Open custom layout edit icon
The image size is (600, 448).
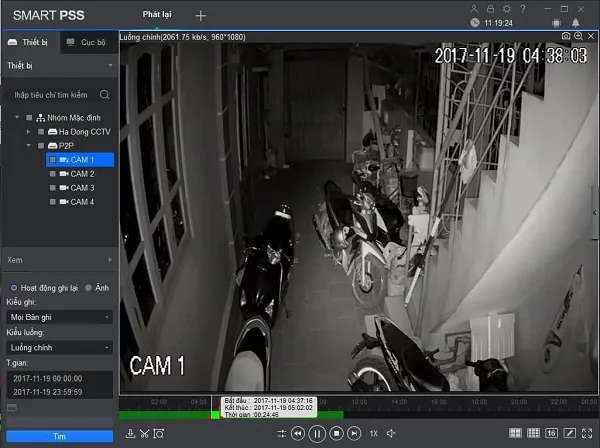569,433
